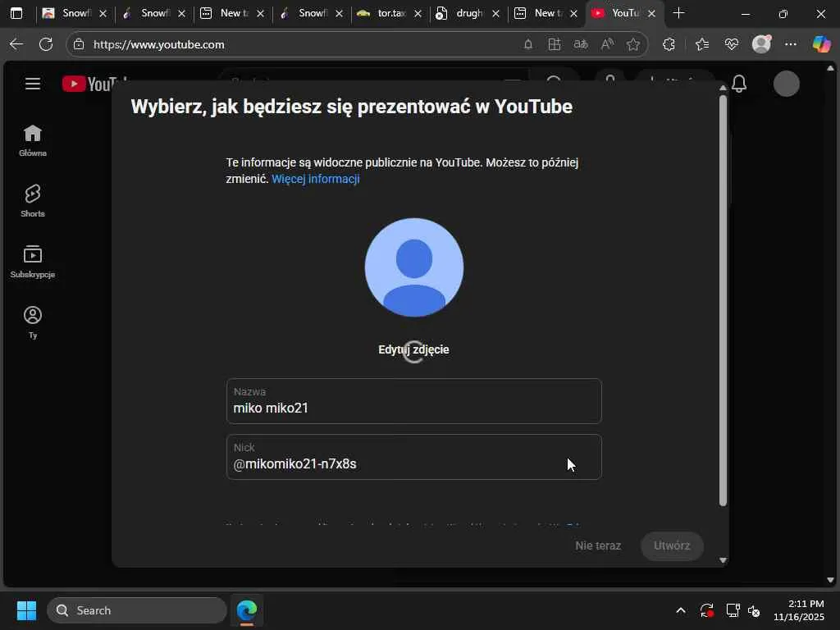
Task: Close the drugh tab
Action: [x=496, y=14]
